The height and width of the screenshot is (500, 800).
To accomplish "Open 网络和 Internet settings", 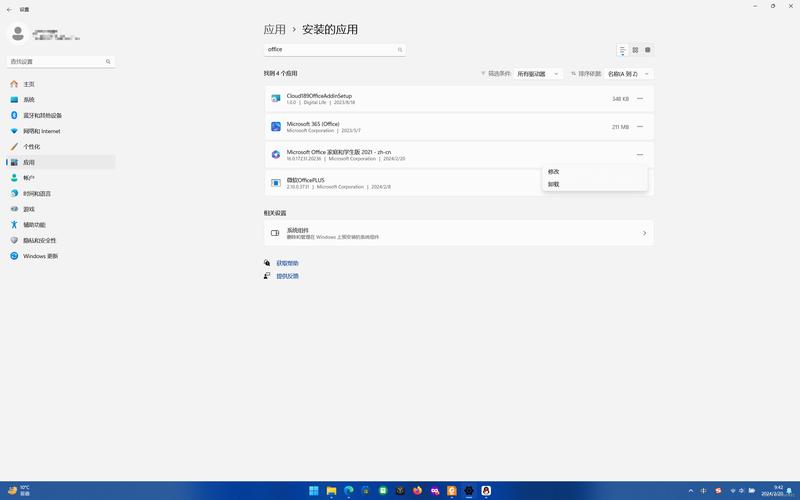I will (61, 131).
